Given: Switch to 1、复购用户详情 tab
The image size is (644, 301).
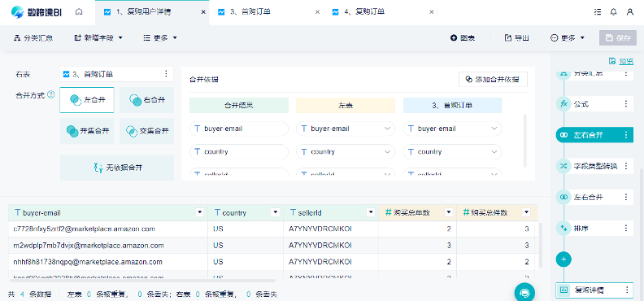Looking at the screenshot, I should point(152,12).
